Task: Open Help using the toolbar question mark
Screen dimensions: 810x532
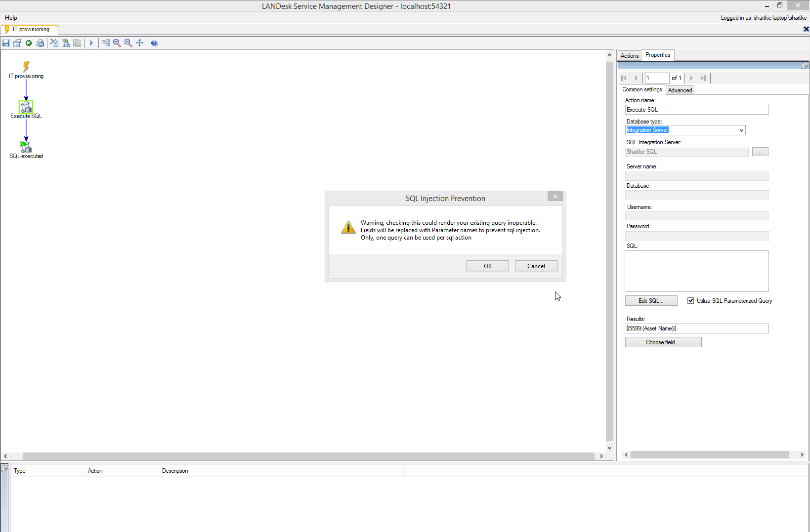Action: click(154, 43)
